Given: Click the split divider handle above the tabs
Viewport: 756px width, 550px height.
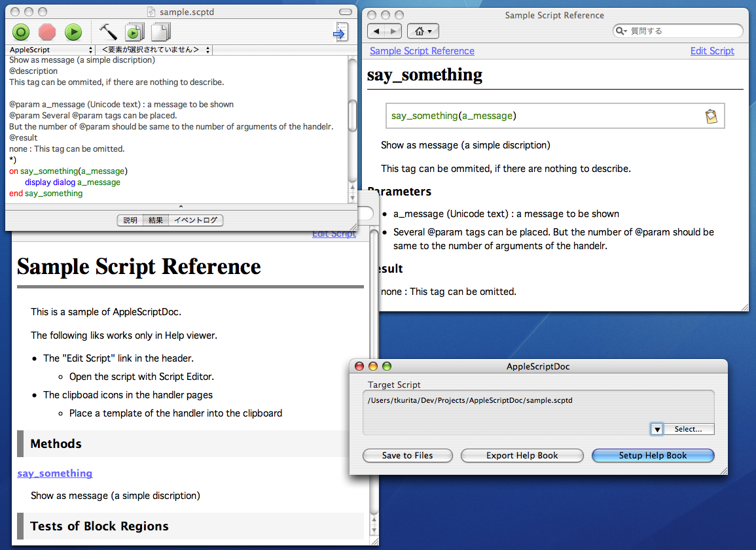Looking at the screenshot, I should tap(181, 207).
